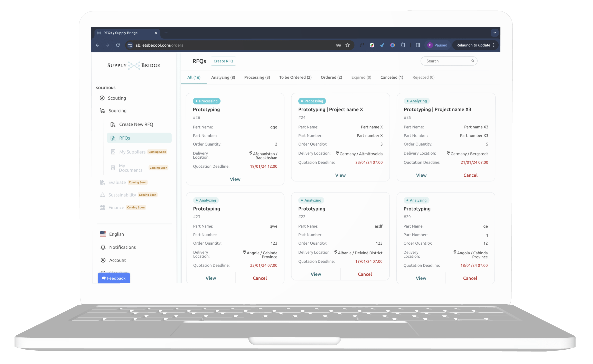Image resolution: width=593 pixels, height=364 pixels.
Task: Switch to the Analyzing (8) tab
Action: pyautogui.click(x=223, y=77)
